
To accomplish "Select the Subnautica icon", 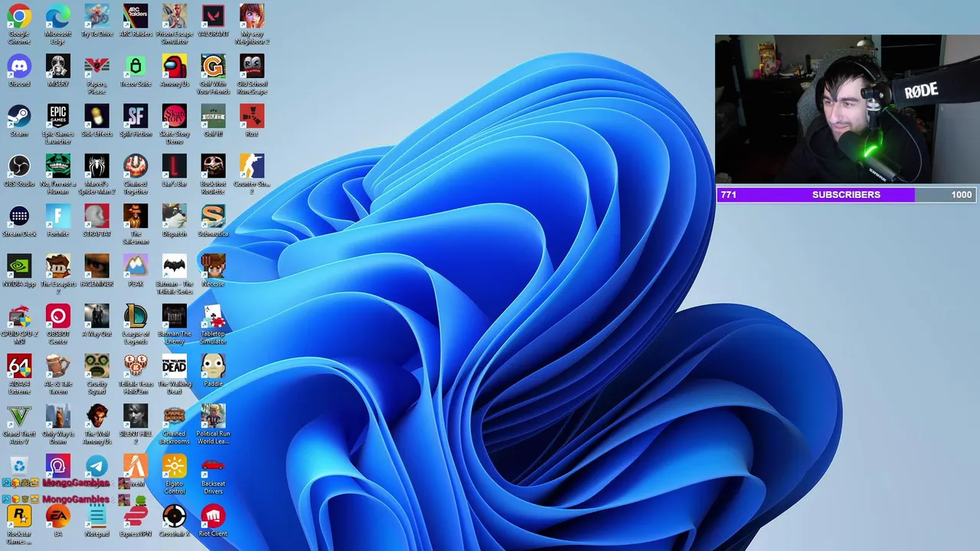I will [x=213, y=217].
